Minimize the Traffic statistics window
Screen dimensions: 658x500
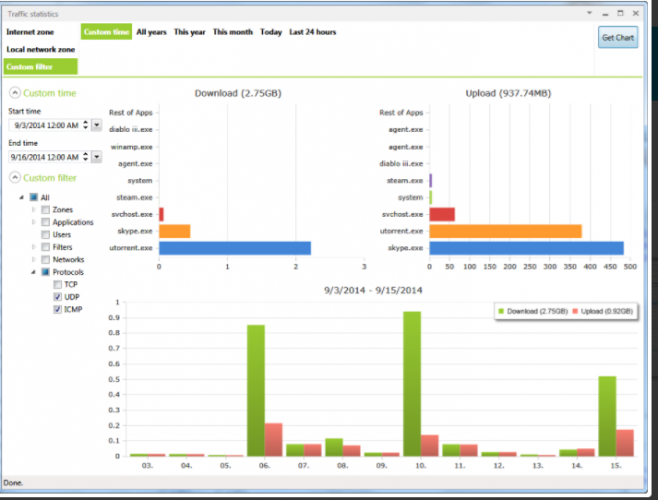pyautogui.click(x=605, y=14)
